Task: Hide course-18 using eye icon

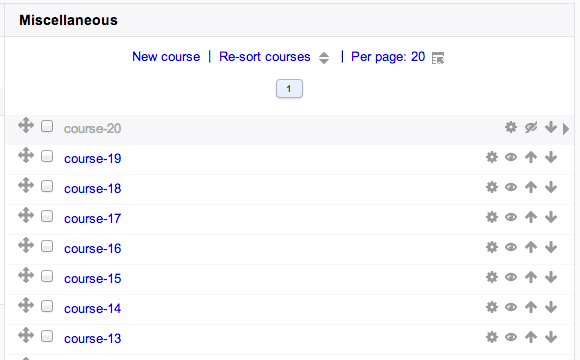Action: coord(511,187)
